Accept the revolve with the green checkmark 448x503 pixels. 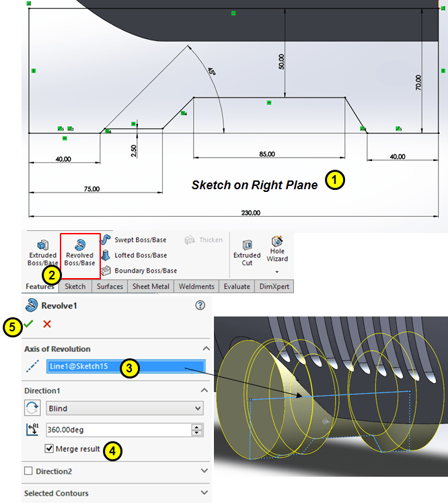[28, 325]
